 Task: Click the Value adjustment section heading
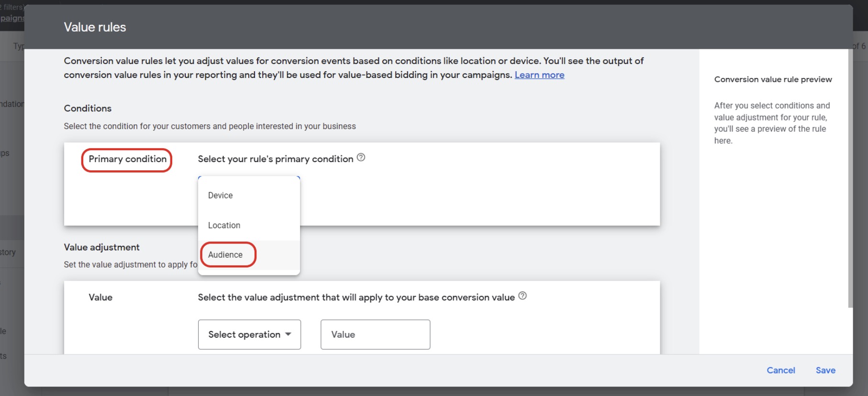pos(102,247)
